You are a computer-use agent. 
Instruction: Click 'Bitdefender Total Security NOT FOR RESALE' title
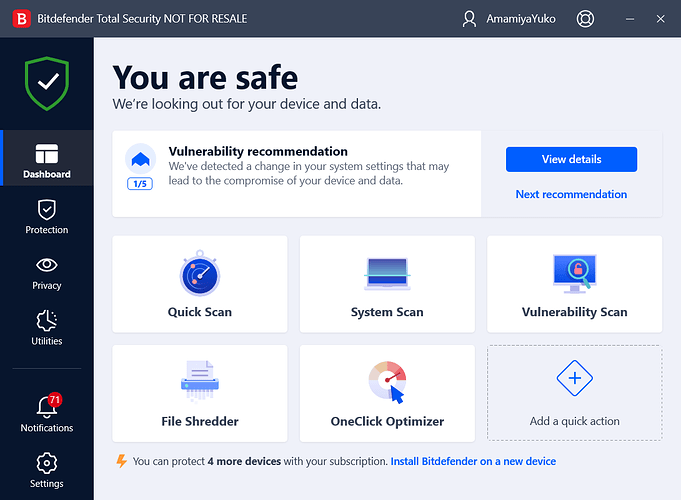[x=142, y=19]
